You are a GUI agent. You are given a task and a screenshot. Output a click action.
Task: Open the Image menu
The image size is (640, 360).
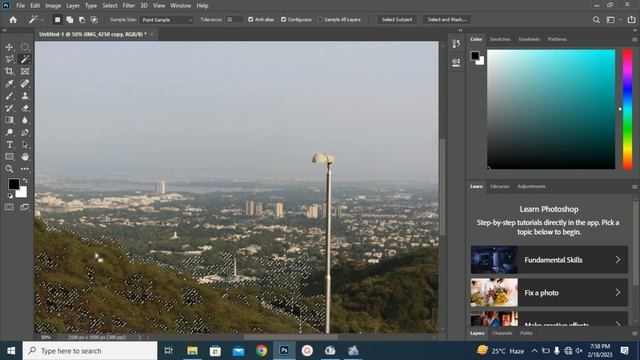click(x=53, y=6)
